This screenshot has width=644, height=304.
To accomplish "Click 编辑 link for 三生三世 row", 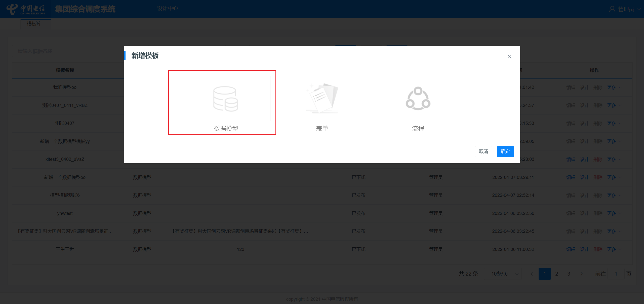I will pyautogui.click(x=571, y=249).
